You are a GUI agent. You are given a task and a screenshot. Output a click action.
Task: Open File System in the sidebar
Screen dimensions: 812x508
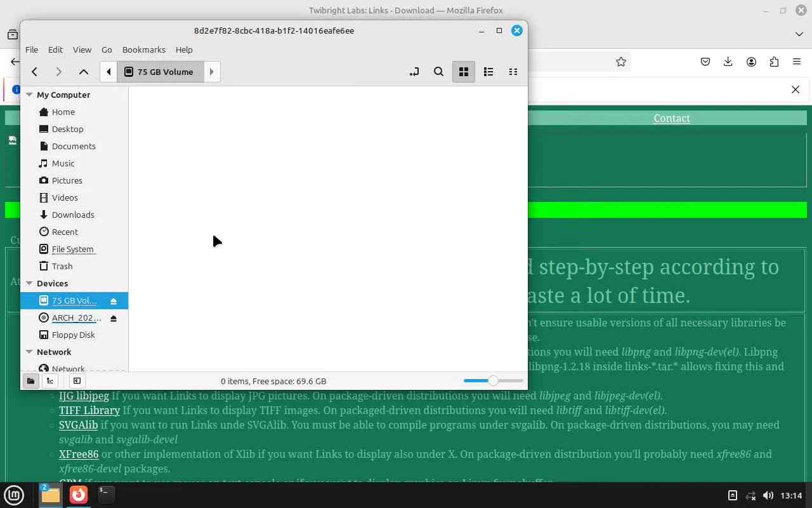pyautogui.click(x=74, y=249)
